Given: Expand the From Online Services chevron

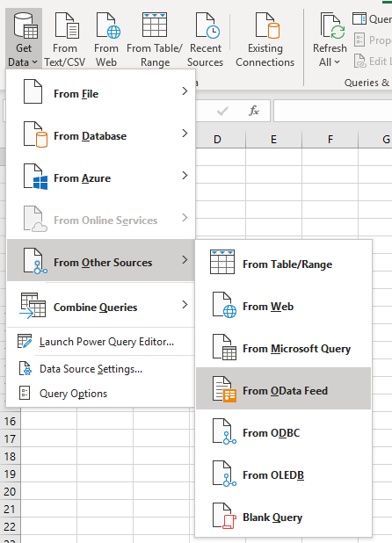Looking at the screenshot, I should [x=185, y=218].
